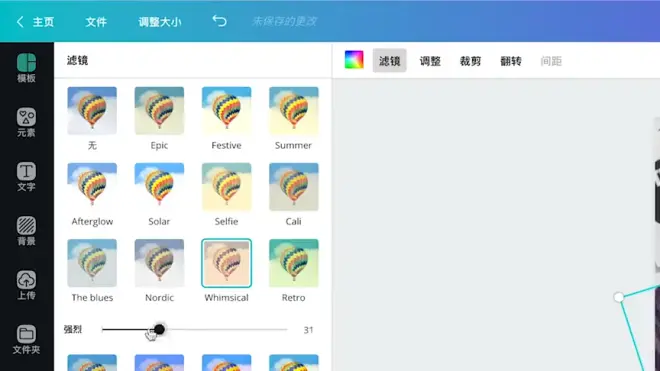660x371 pixels.
Task: Apply the Nordic filter
Action: click(x=159, y=263)
